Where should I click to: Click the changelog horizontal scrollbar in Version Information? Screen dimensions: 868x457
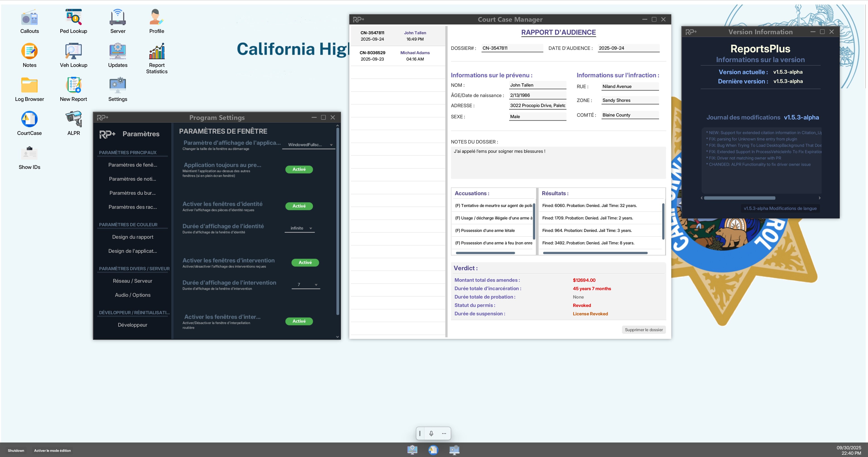click(x=740, y=198)
